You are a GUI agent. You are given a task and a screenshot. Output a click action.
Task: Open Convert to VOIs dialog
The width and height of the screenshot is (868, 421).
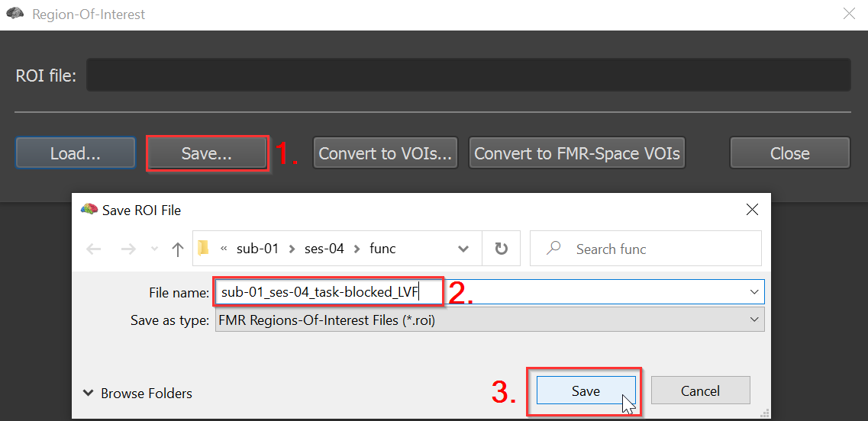coord(386,153)
